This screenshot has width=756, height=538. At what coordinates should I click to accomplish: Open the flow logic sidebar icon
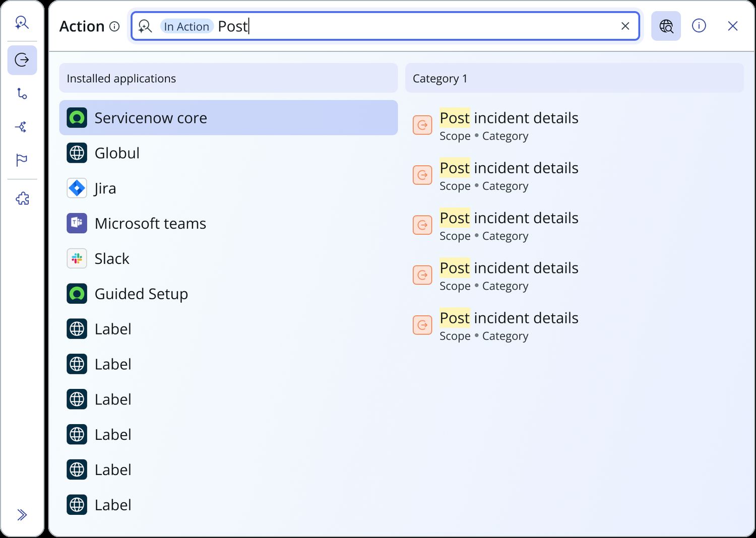click(x=22, y=93)
